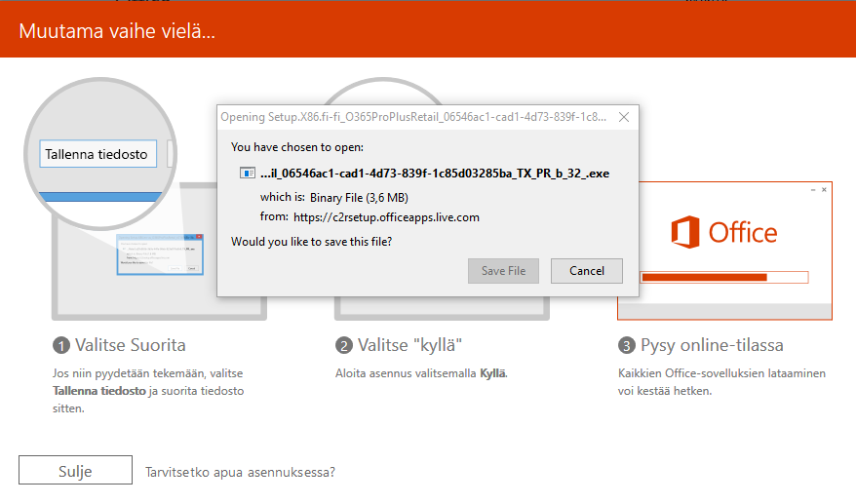Click the download URL c2rsetup.officeapps.live.com
Viewport: 856px width, 504px height.
(x=386, y=217)
